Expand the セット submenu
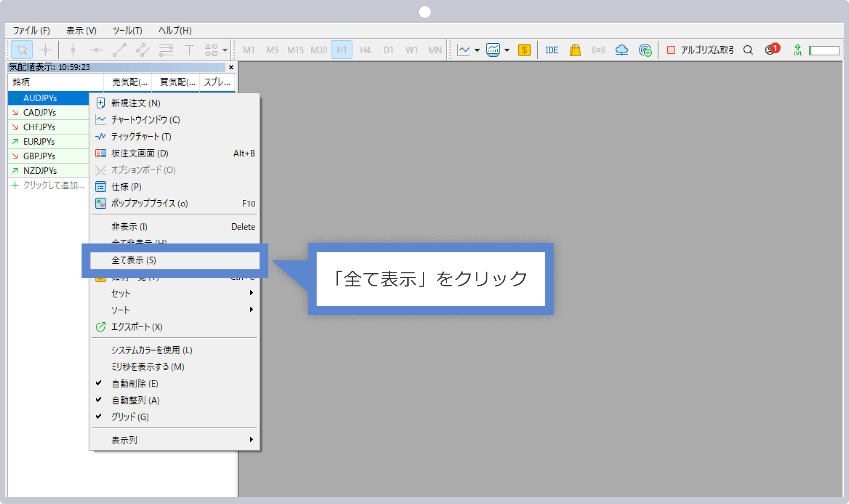The height and width of the screenshot is (504, 849). [x=175, y=293]
